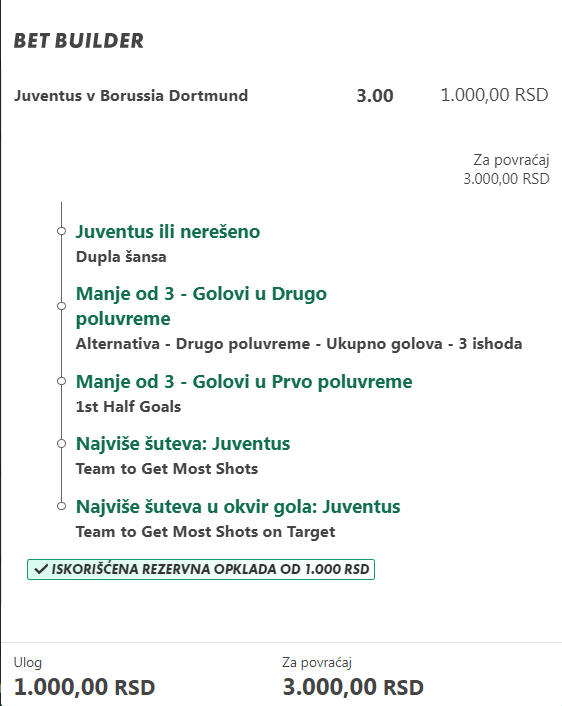The height and width of the screenshot is (706, 562).
Task: Select the 1.000,00 RSD stake amount
Action: click(x=494, y=95)
